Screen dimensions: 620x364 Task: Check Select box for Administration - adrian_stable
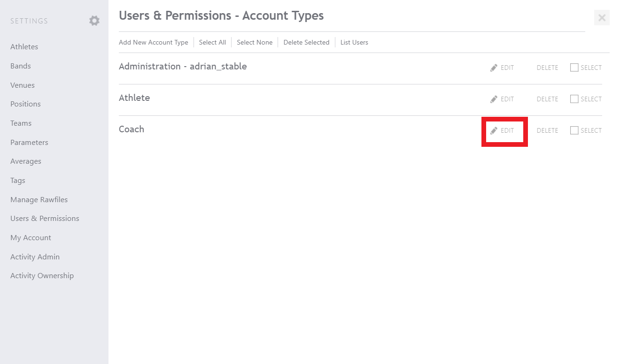tap(574, 68)
